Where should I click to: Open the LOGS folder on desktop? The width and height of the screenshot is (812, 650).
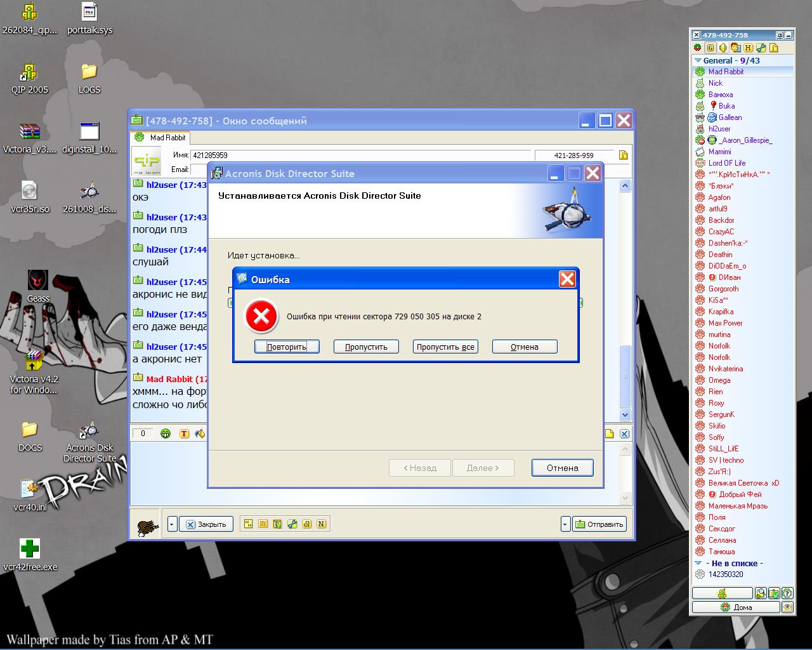(x=89, y=79)
